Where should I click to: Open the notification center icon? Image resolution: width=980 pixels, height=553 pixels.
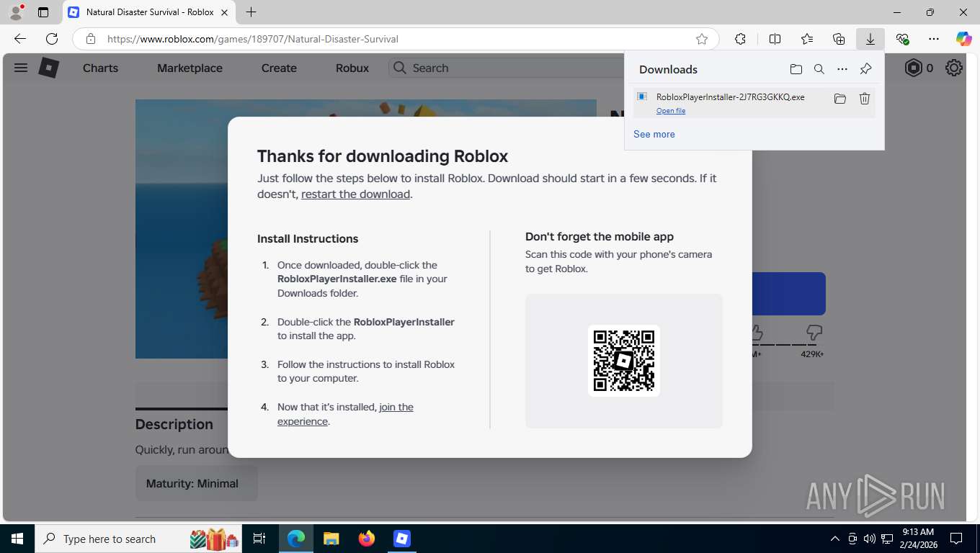pyautogui.click(x=956, y=539)
